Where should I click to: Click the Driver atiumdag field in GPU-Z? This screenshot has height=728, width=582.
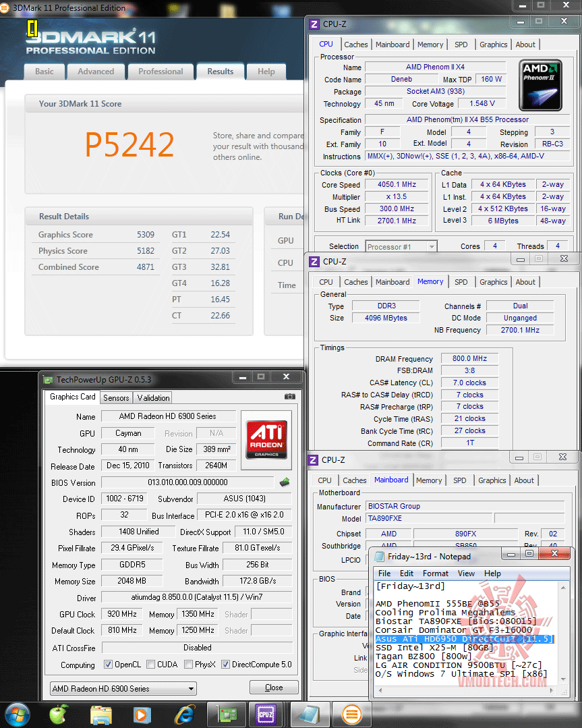click(x=197, y=597)
